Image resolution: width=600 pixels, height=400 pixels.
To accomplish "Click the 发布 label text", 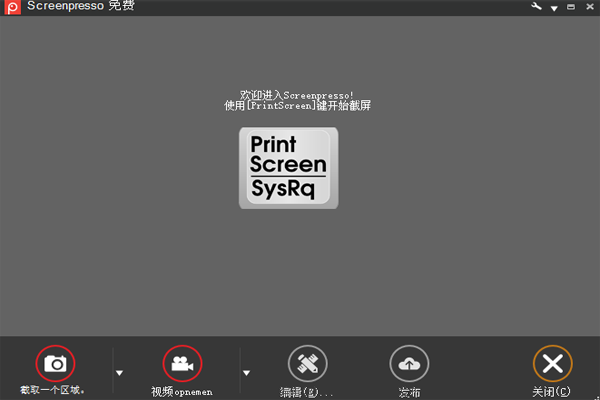I will (409, 391).
